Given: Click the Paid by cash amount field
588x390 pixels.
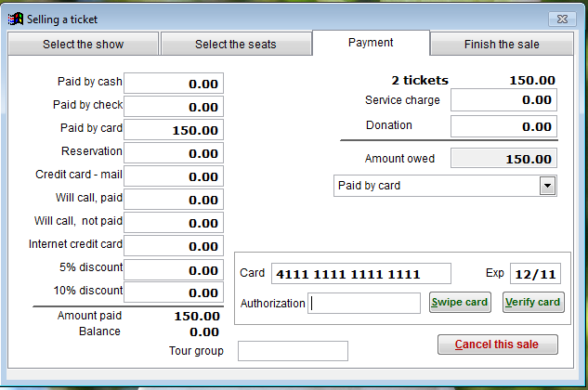Looking at the screenshot, I should [174, 84].
